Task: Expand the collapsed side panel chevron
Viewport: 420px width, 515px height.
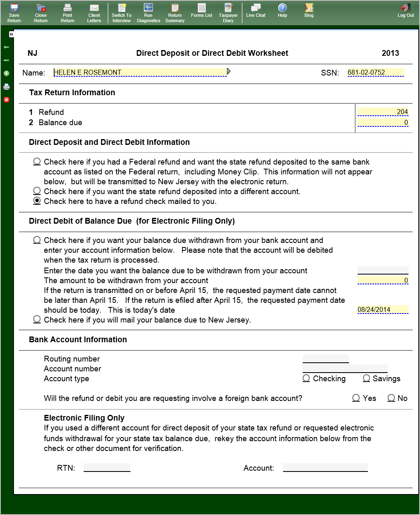Action: point(11,34)
